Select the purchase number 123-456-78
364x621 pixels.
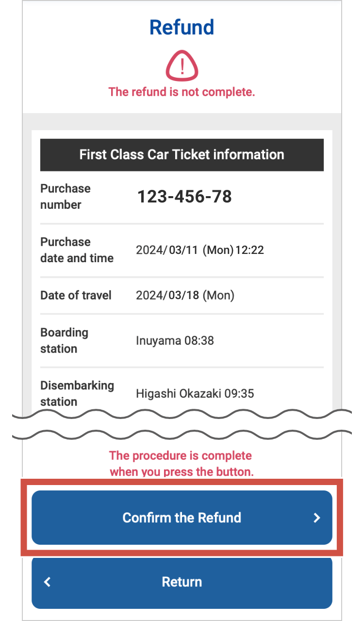184,197
